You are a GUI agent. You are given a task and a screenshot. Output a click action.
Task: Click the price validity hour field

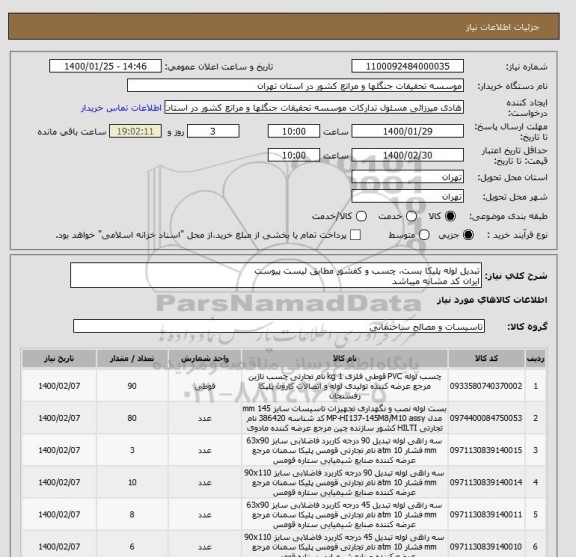294,155
